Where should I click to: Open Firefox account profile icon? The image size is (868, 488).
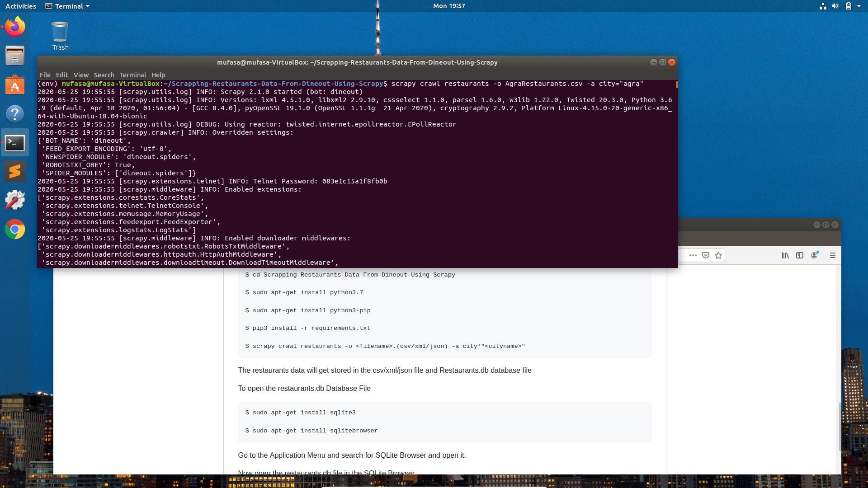point(814,255)
